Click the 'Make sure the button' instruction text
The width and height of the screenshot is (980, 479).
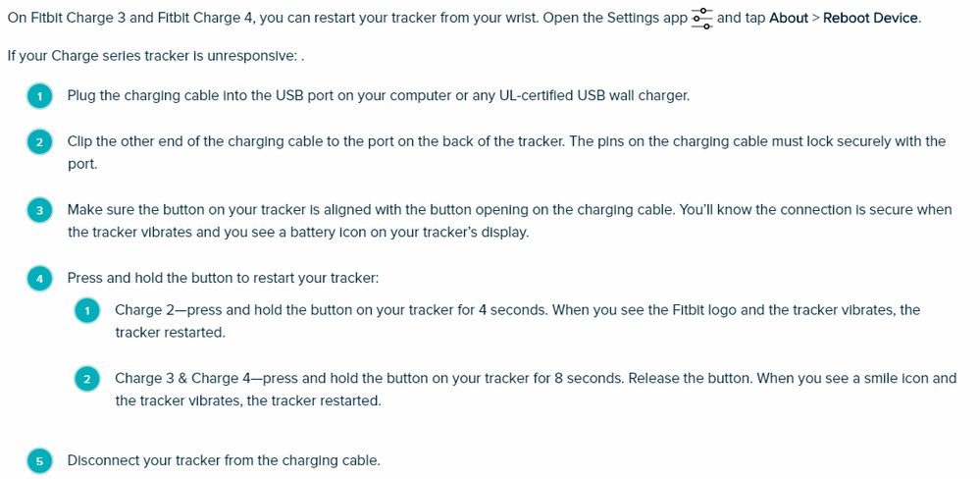pos(508,210)
